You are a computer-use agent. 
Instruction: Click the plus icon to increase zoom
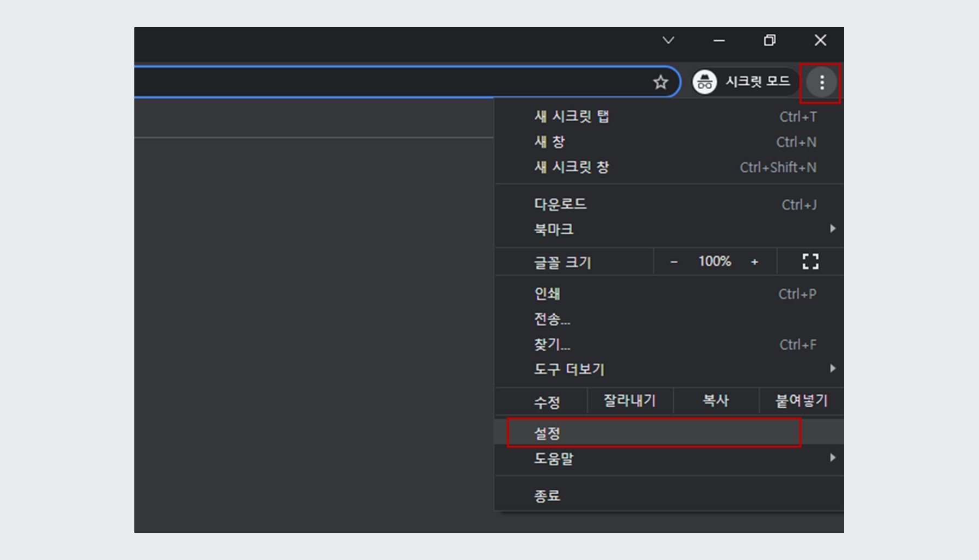point(755,262)
